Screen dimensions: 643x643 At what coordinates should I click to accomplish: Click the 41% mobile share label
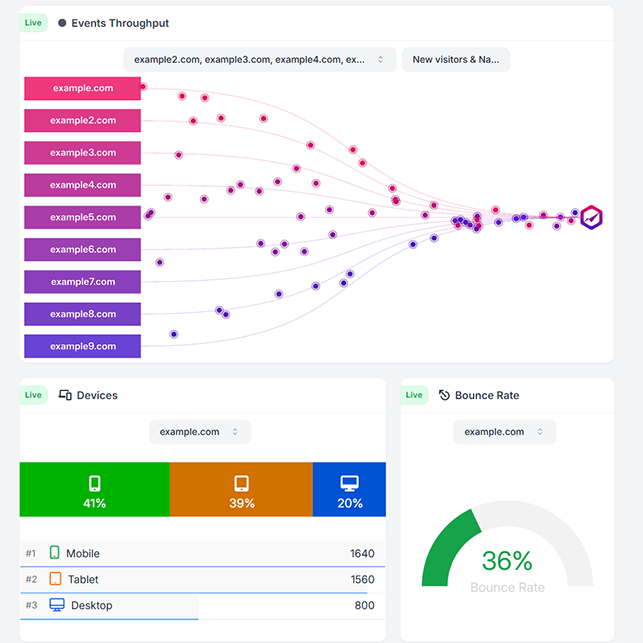[x=95, y=503]
